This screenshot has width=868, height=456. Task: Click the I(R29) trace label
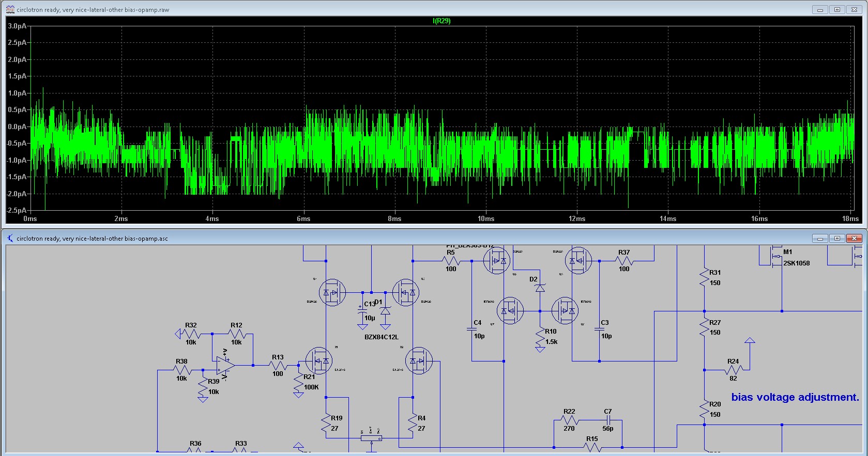pyautogui.click(x=441, y=21)
